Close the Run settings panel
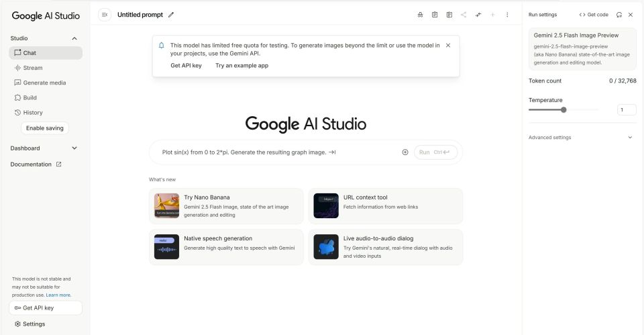 (631, 15)
